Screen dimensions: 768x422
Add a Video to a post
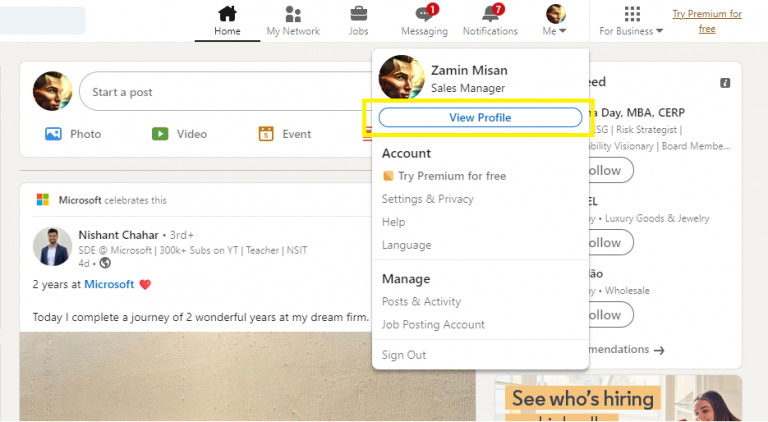[179, 134]
